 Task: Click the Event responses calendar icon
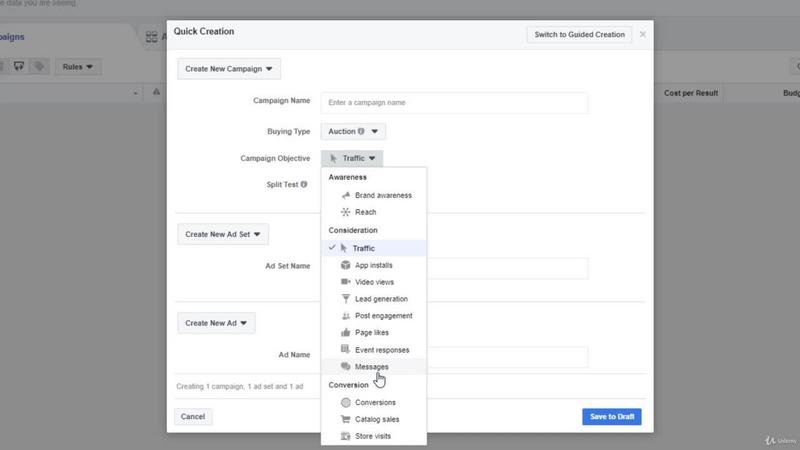pos(345,349)
